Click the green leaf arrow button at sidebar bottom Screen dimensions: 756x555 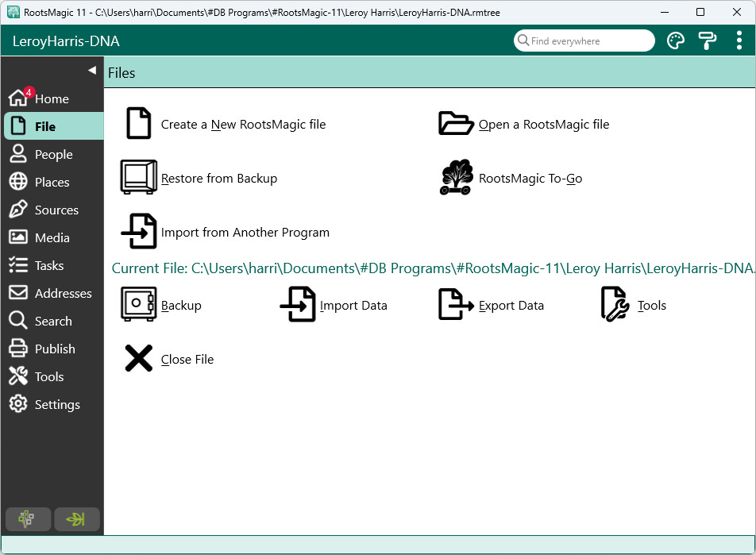click(77, 518)
